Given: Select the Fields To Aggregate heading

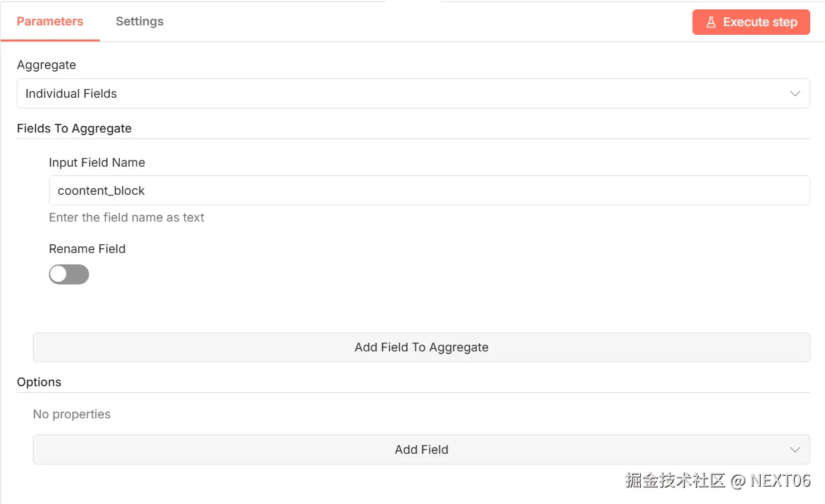Looking at the screenshot, I should tap(74, 129).
